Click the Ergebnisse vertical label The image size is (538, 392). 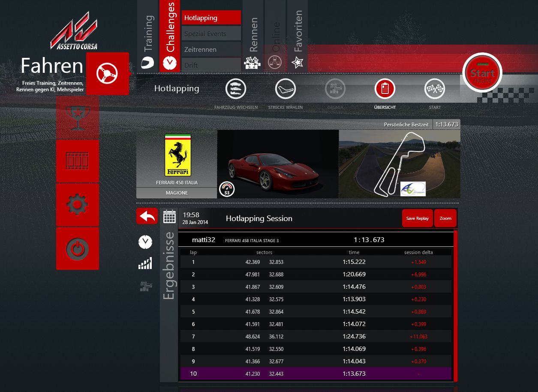(x=169, y=266)
